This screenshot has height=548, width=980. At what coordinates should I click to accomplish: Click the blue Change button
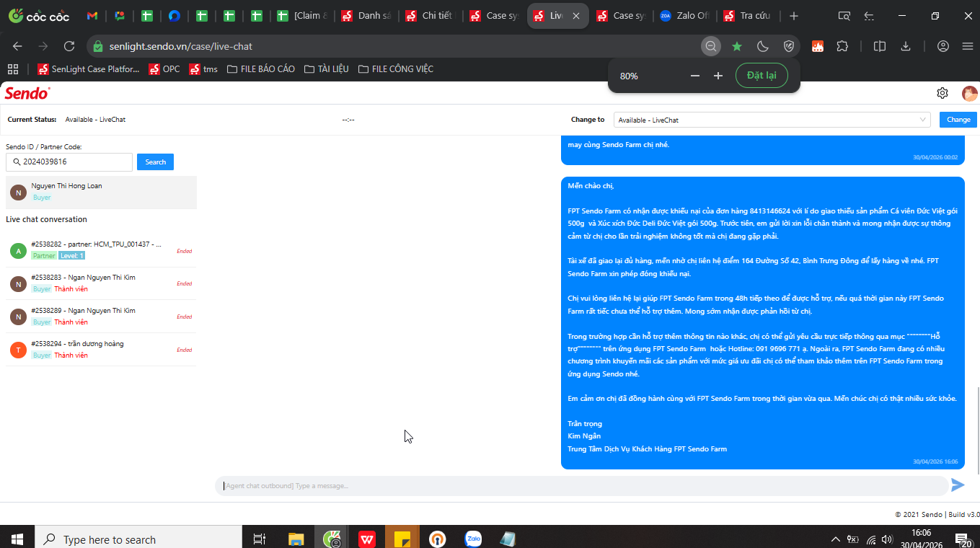pyautogui.click(x=958, y=120)
